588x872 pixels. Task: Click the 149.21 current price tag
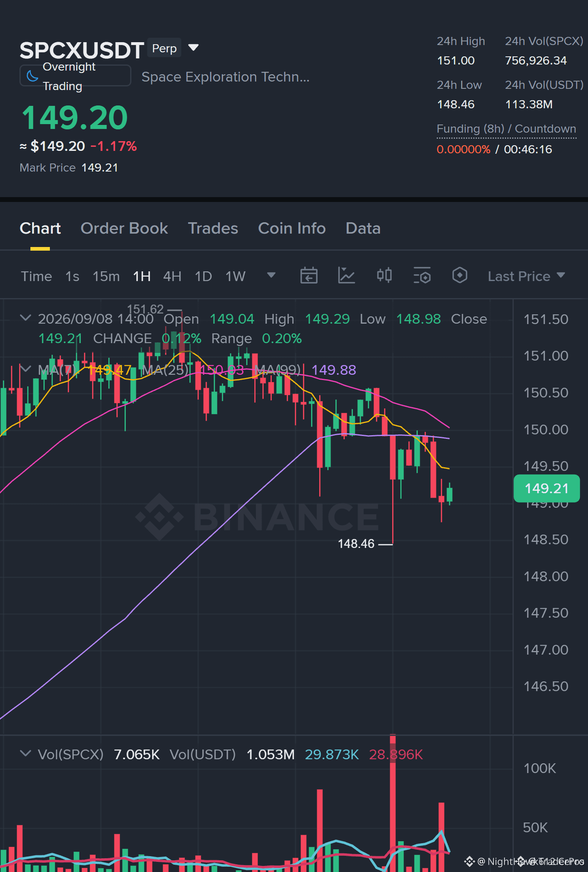[x=546, y=488]
